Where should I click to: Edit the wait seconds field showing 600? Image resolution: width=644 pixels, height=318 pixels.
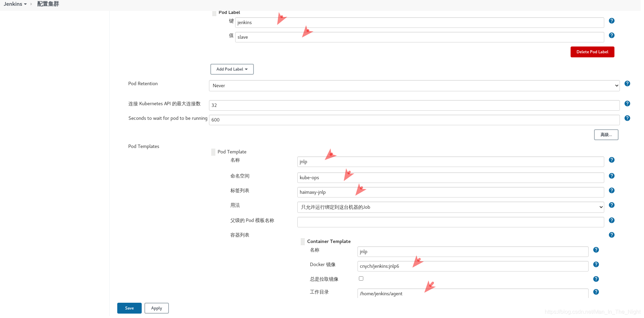pos(414,120)
